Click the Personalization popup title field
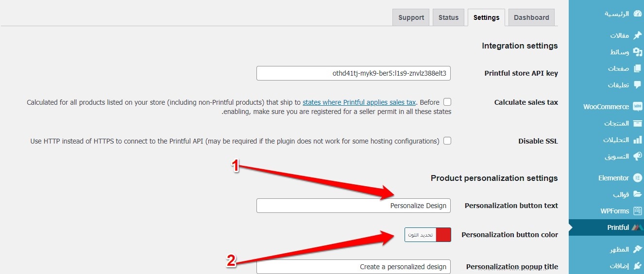This screenshot has width=644, height=274. point(354,267)
